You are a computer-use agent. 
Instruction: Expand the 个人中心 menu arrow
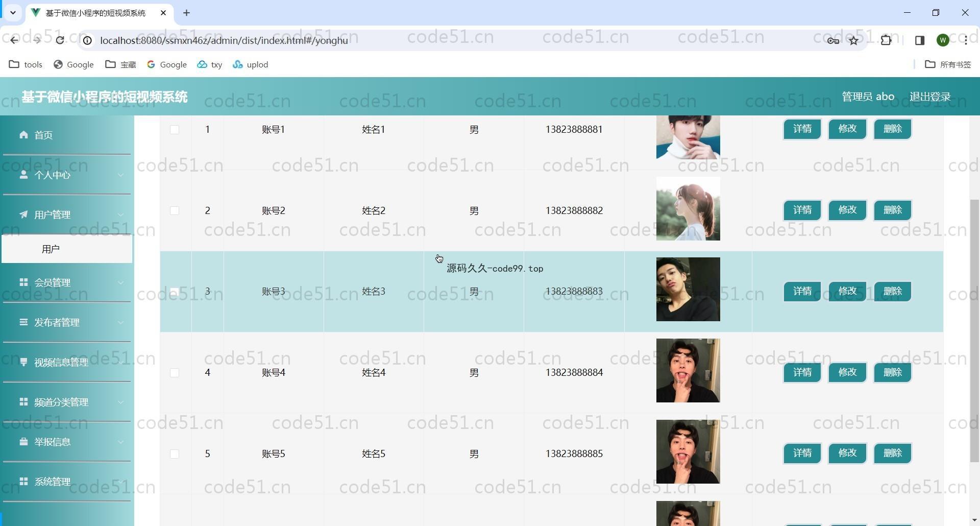point(121,175)
